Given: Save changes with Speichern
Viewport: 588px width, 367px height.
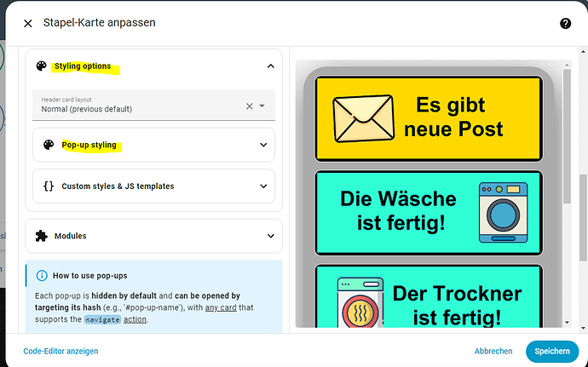Looking at the screenshot, I should (x=552, y=352).
